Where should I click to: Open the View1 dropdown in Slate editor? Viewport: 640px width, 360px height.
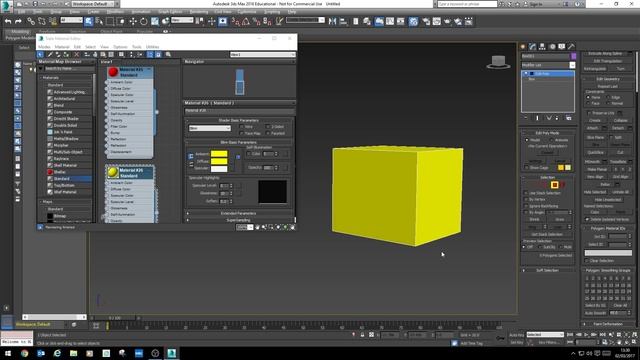tap(262, 55)
